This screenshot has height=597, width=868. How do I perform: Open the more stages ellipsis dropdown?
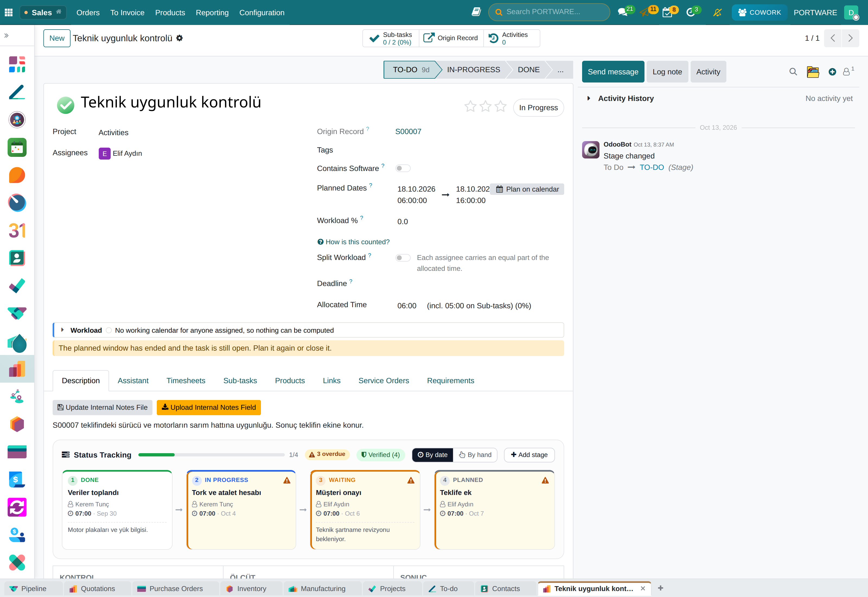click(x=560, y=69)
